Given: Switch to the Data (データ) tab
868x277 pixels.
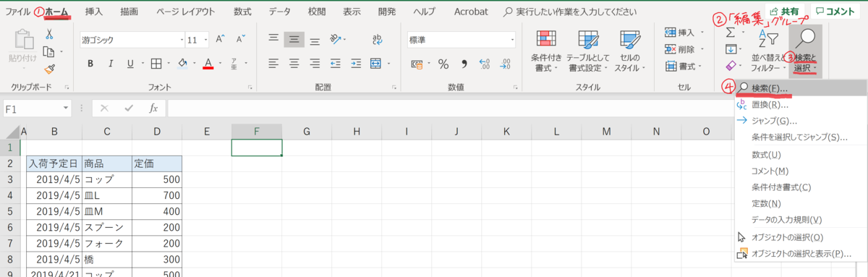Looking at the screenshot, I should (280, 12).
